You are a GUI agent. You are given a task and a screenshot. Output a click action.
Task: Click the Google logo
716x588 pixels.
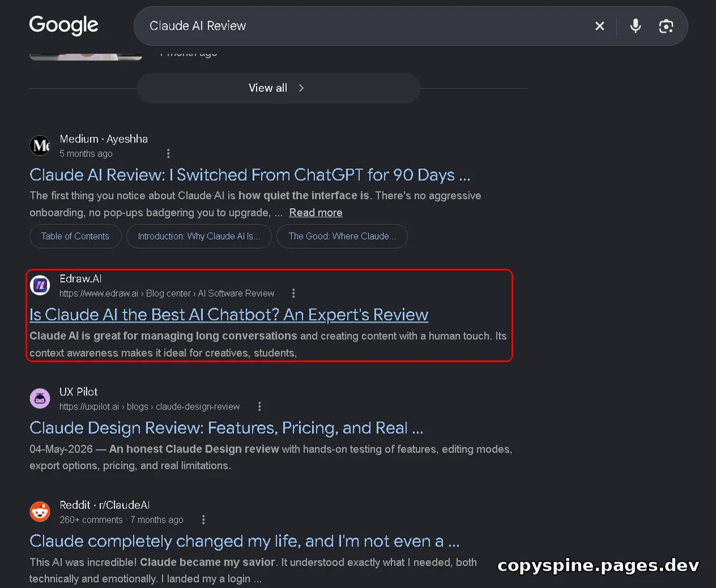tap(64, 26)
